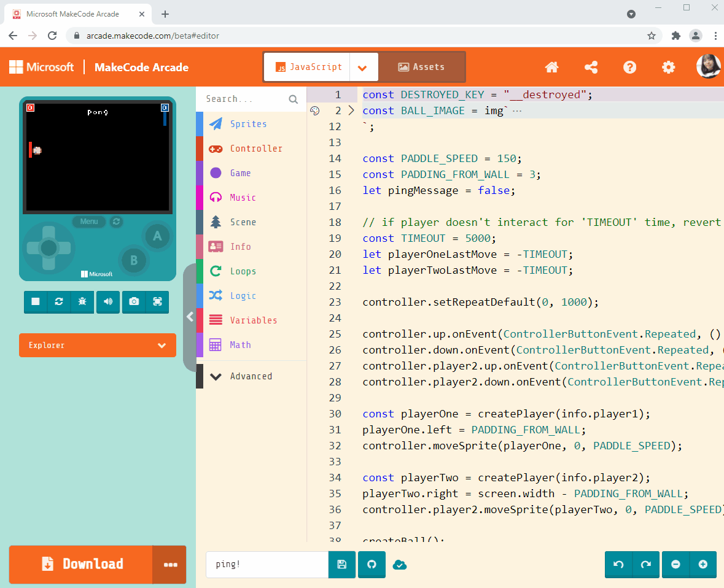Launch simulator in full screen
This screenshot has height=588, width=724.
[157, 302]
